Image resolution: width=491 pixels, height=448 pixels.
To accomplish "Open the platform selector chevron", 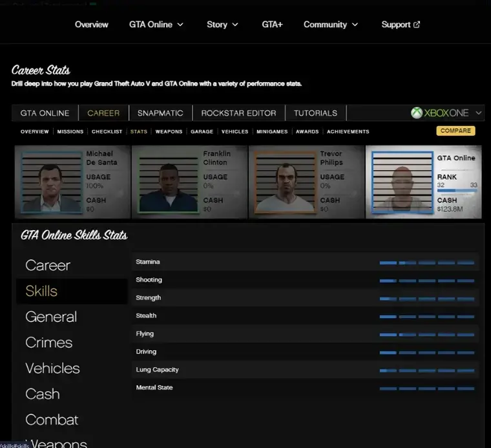I will 479,113.
